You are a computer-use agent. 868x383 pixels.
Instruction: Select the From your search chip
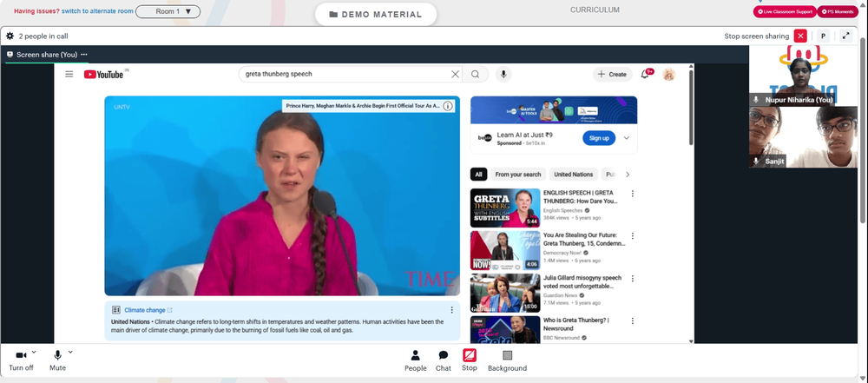517,175
